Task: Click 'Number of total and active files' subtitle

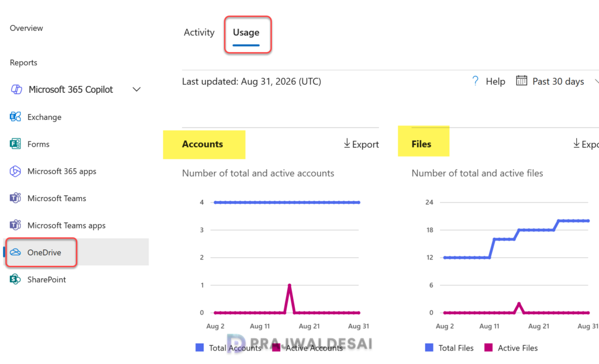Action: [x=477, y=173]
